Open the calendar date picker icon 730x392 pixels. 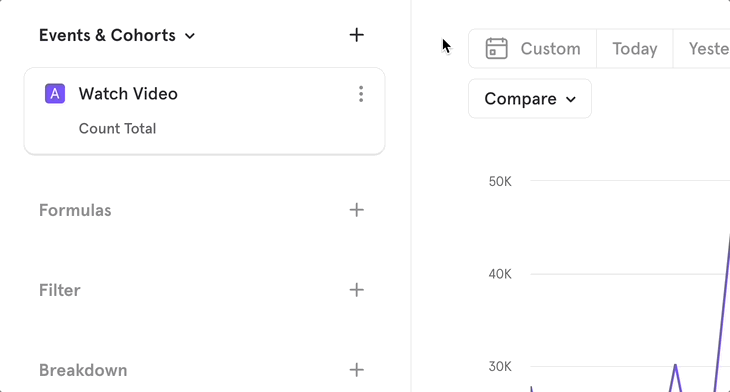tap(496, 48)
